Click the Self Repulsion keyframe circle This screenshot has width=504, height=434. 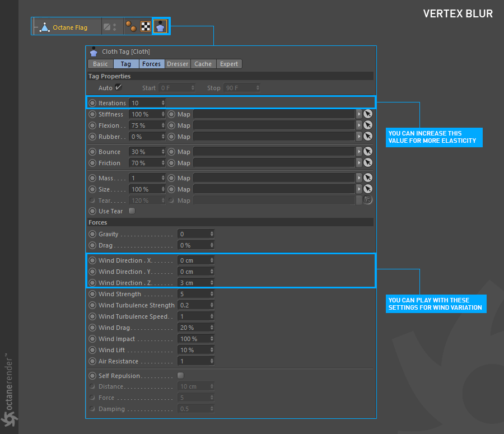tap(92, 376)
